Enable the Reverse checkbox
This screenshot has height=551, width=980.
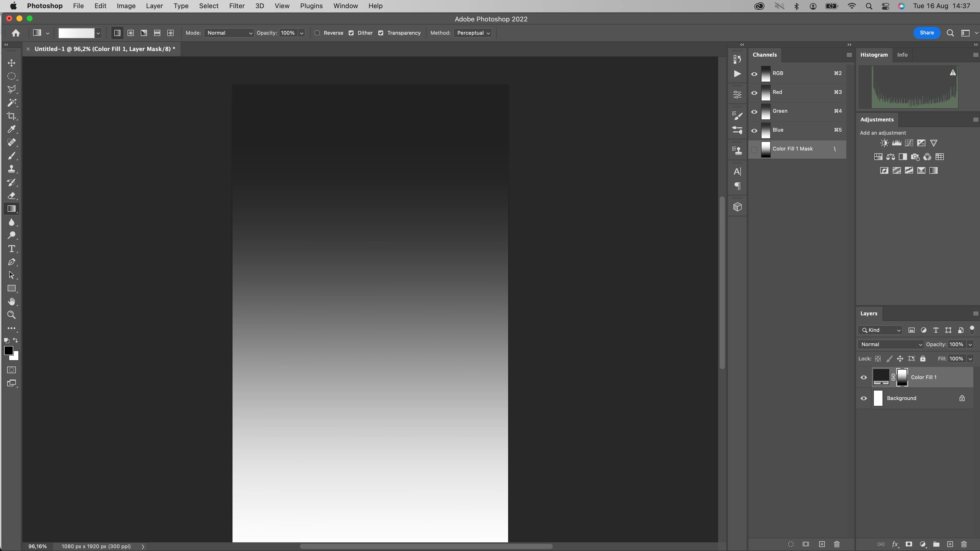pyautogui.click(x=317, y=33)
